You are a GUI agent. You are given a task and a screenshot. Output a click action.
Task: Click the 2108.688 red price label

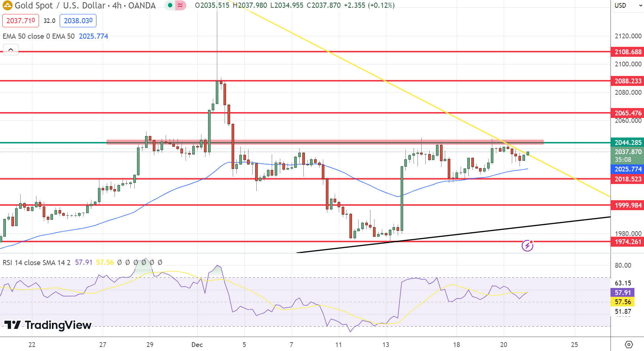click(627, 52)
